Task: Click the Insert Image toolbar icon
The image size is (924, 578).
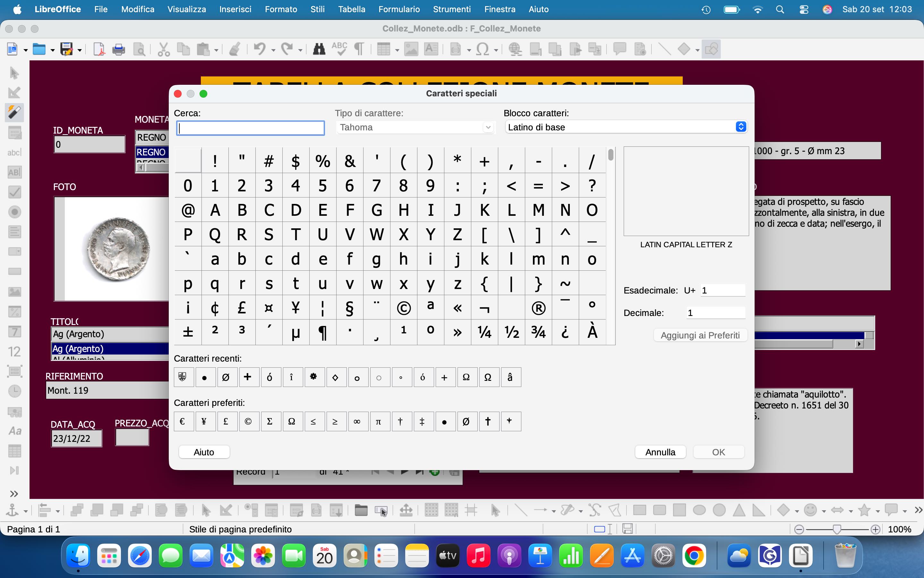Action: tap(411, 49)
